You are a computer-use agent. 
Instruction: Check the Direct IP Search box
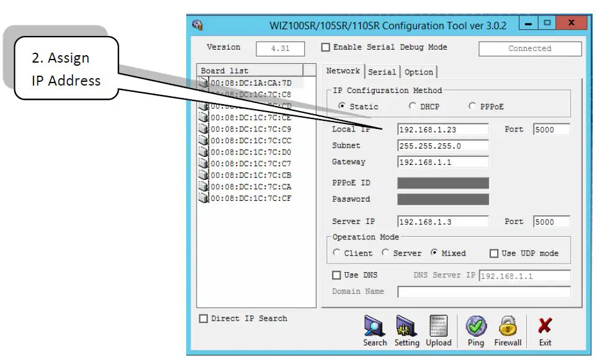click(204, 318)
